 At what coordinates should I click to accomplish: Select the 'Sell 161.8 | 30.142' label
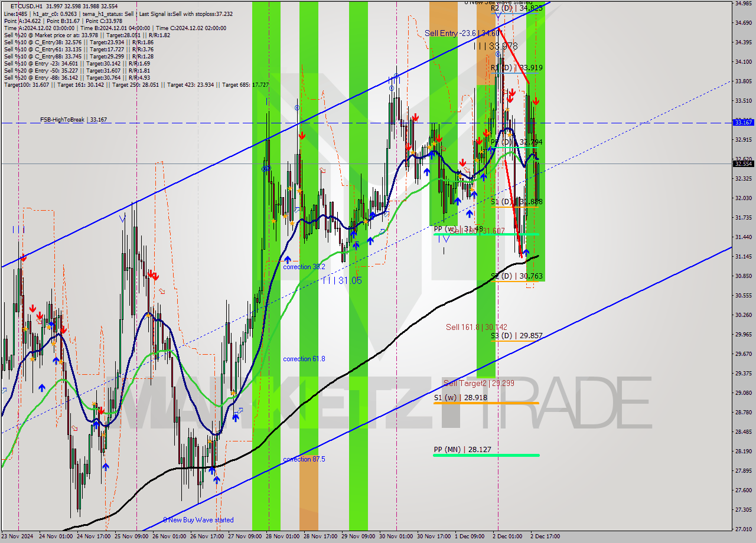pyautogui.click(x=477, y=327)
